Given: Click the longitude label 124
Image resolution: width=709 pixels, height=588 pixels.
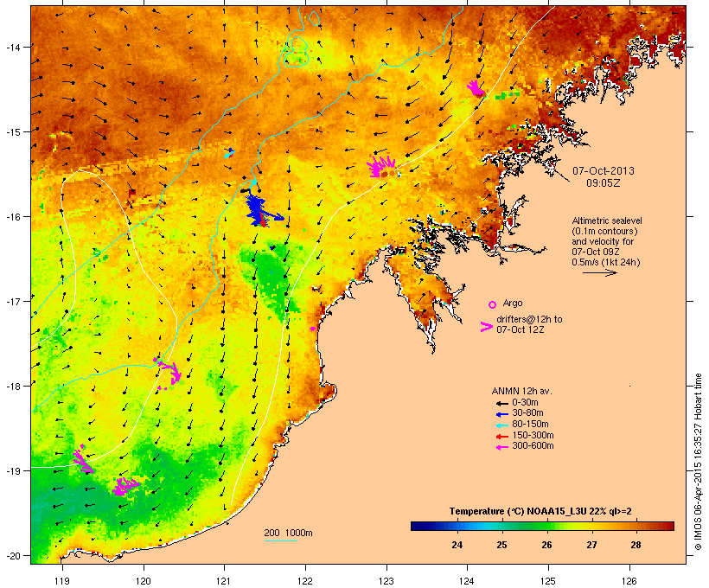Looking at the screenshot, I should click(467, 581).
